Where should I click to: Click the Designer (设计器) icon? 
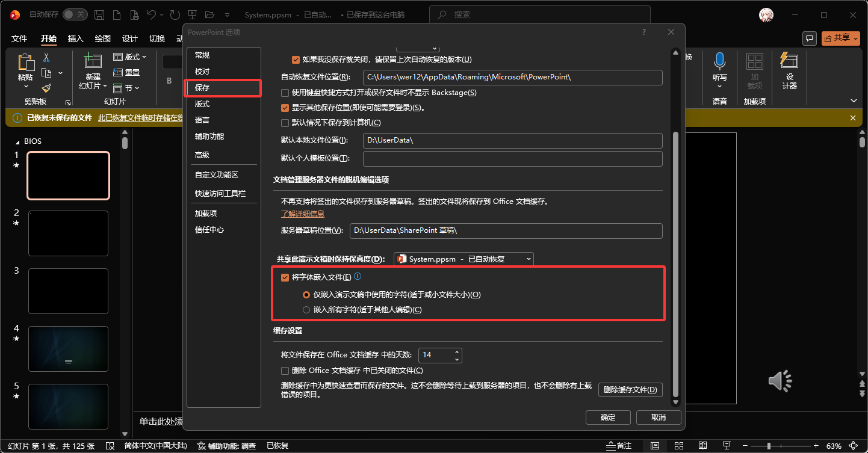click(789, 61)
